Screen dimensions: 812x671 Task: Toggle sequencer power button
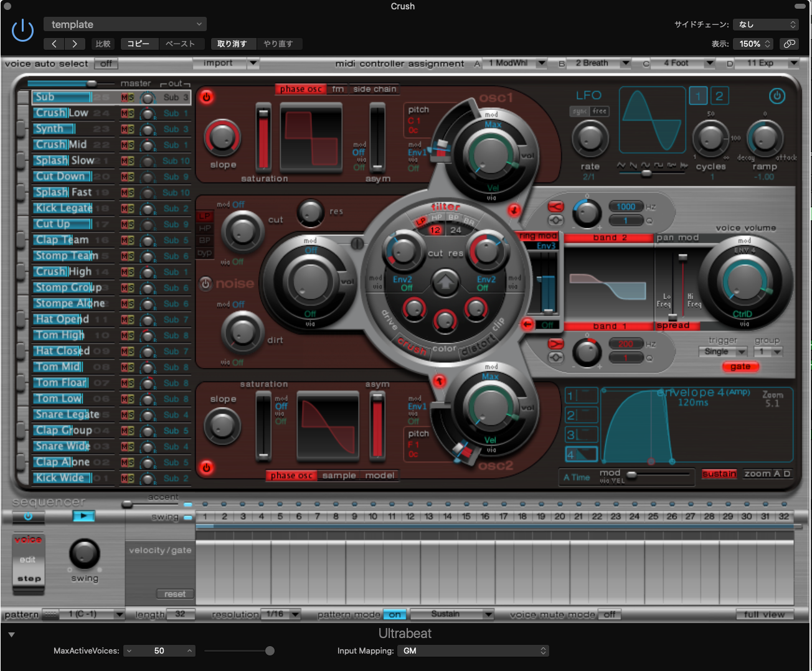tap(28, 517)
